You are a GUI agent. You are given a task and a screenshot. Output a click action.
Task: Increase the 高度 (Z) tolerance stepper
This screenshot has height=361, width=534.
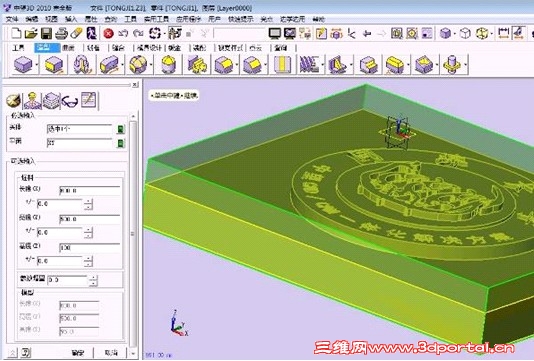tap(89, 258)
